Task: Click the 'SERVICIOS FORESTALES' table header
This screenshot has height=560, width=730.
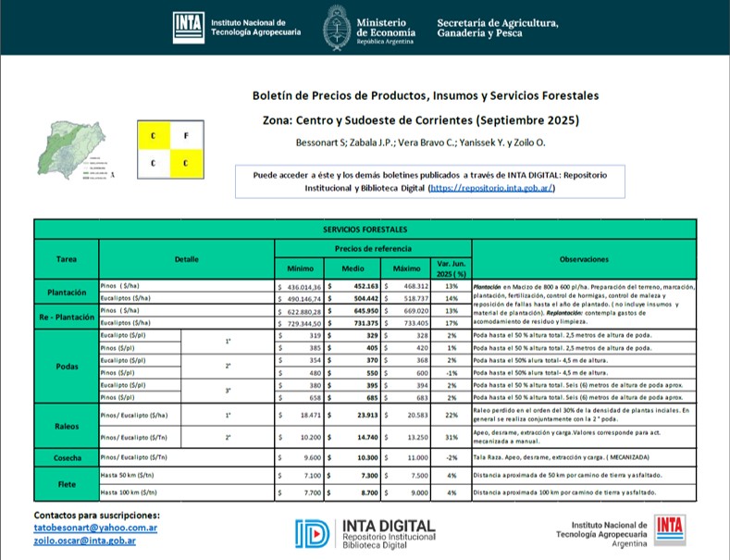Action: tap(365, 227)
